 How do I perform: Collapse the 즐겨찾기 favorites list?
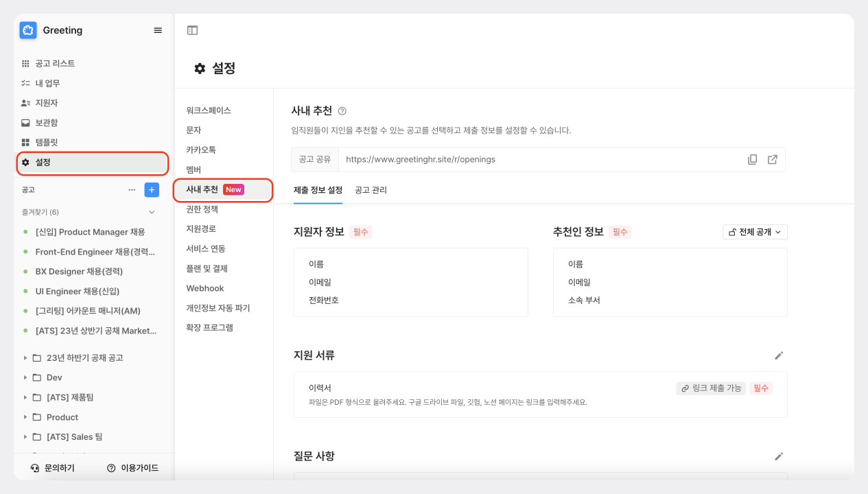[152, 212]
